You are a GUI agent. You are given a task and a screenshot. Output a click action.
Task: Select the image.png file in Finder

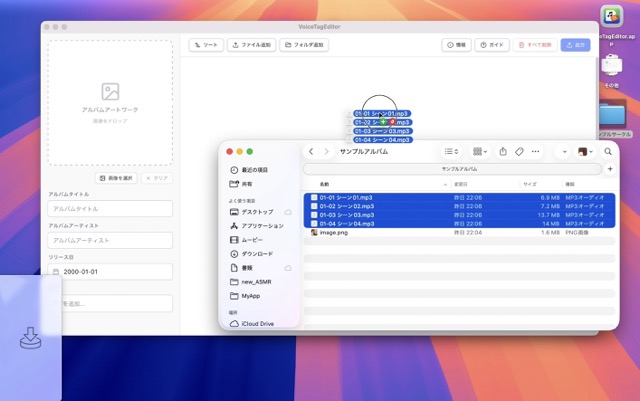tap(335, 232)
